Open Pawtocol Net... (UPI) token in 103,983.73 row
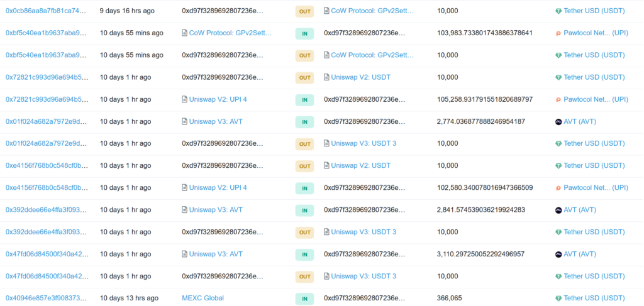 [x=596, y=33]
